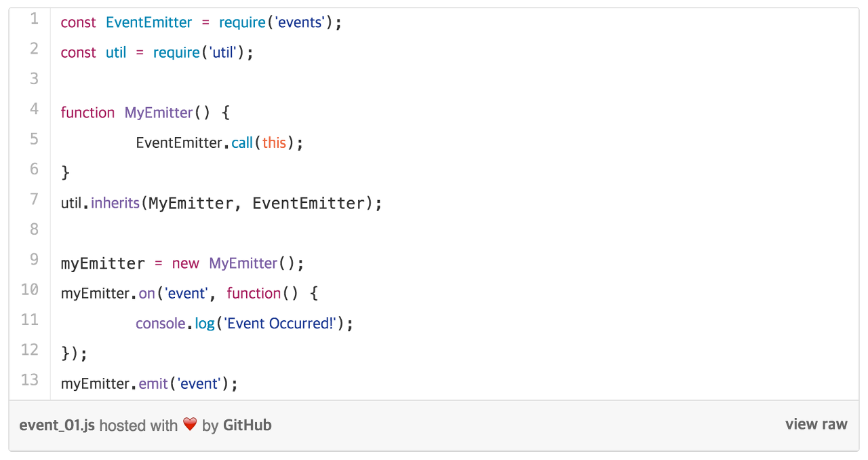
Task: Click the 'Event Occurred!' string literal
Action: tap(281, 324)
